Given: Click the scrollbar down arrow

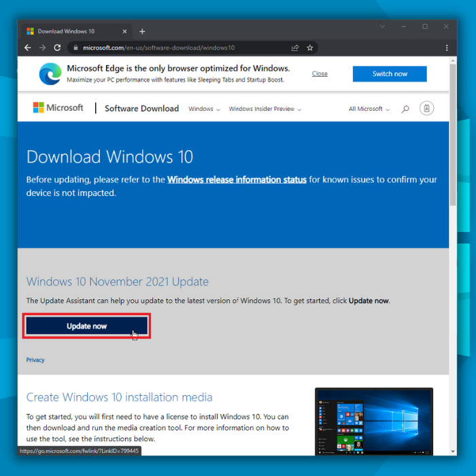Looking at the screenshot, I should [453, 452].
